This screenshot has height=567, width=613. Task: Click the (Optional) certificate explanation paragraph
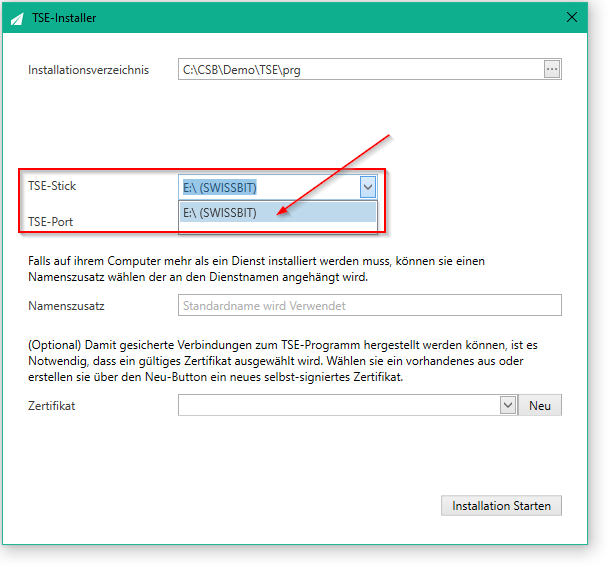click(283, 361)
